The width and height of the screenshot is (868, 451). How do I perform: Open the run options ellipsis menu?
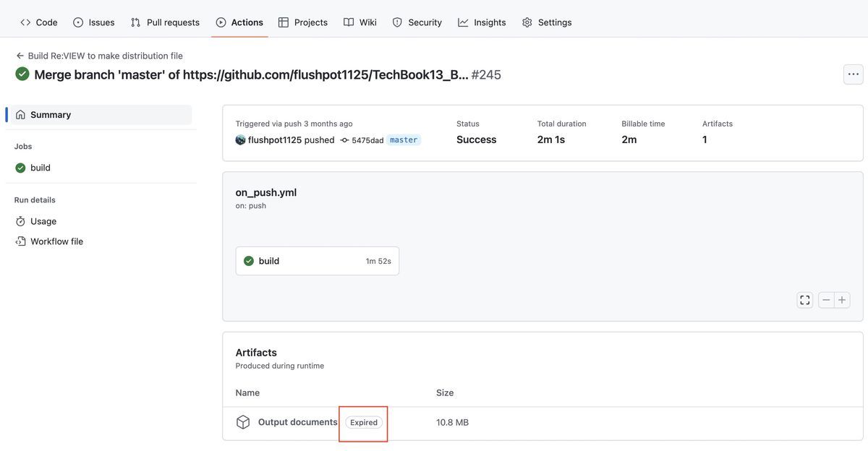[854, 74]
